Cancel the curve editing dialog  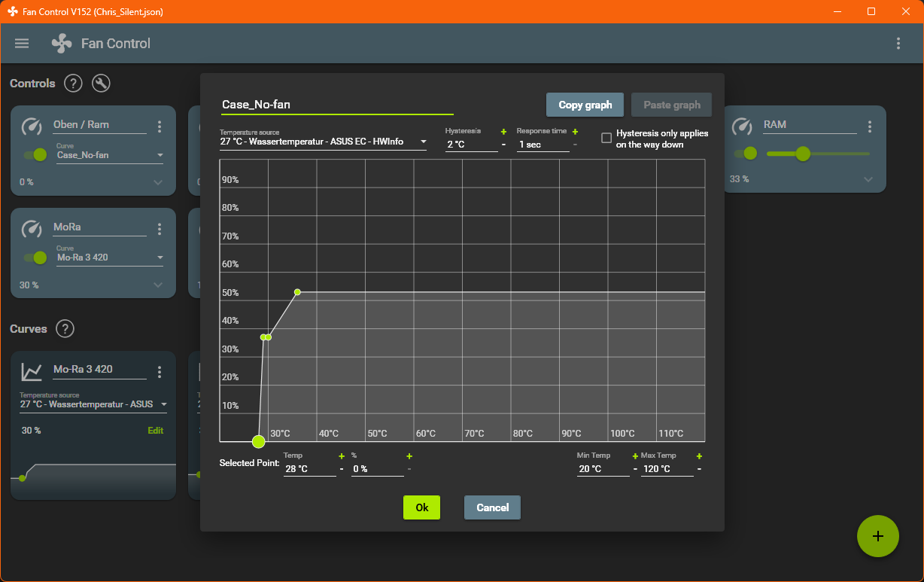pyautogui.click(x=492, y=507)
